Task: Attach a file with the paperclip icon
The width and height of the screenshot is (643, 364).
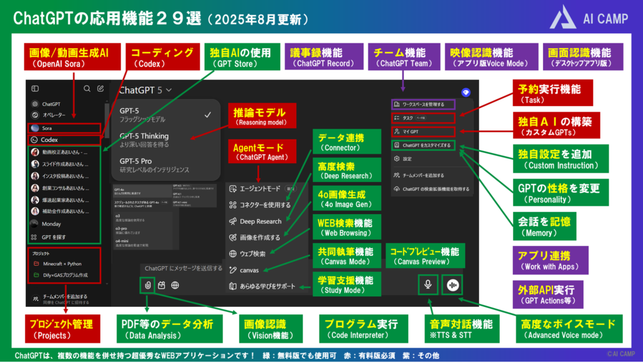Action: pos(148,285)
